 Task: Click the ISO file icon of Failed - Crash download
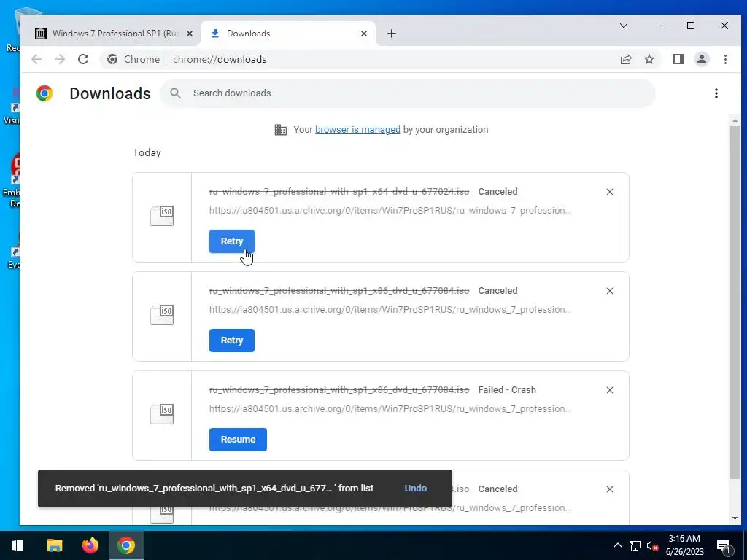[162, 414]
